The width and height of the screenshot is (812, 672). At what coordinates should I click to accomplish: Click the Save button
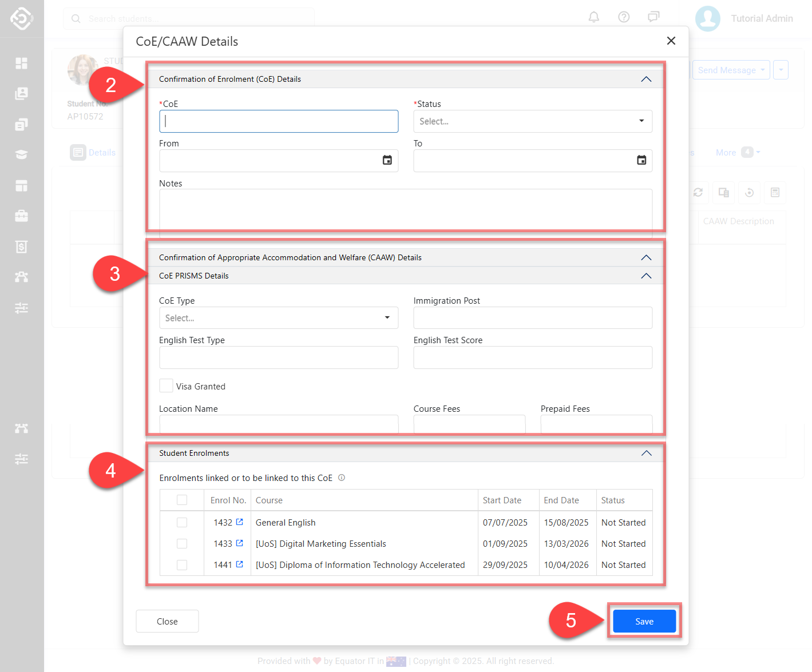pos(644,622)
